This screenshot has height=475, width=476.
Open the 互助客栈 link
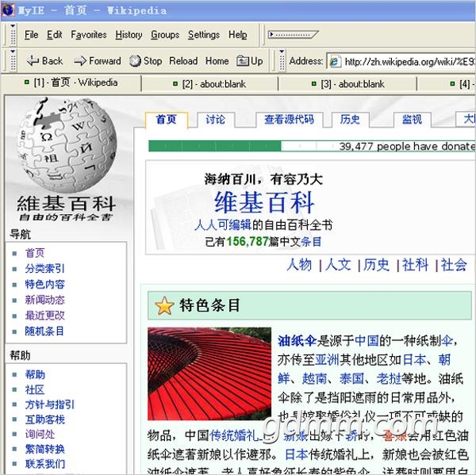coord(45,419)
